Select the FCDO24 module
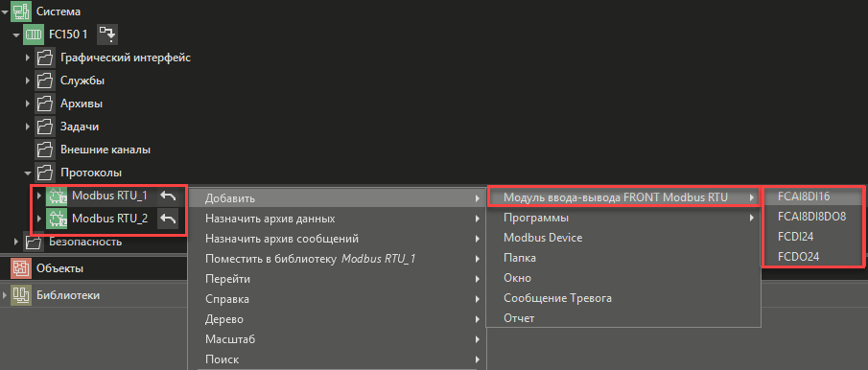 pyautogui.click(x=812, y=257)
